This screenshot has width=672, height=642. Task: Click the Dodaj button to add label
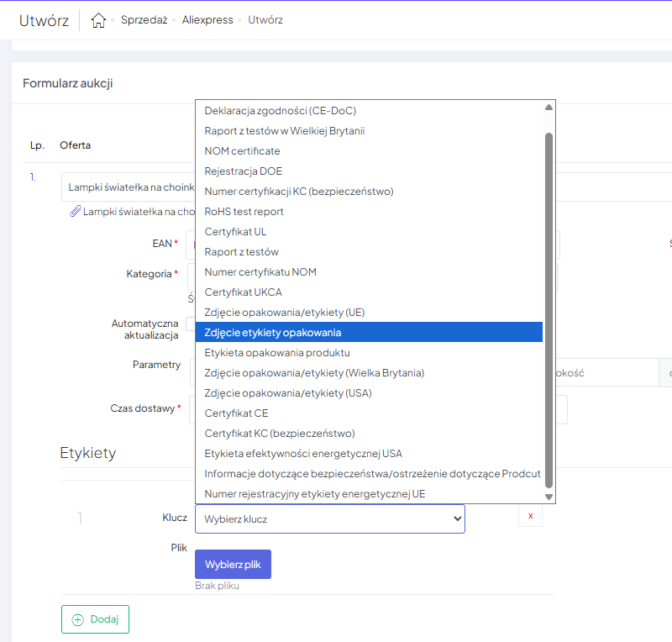[95, 619]
